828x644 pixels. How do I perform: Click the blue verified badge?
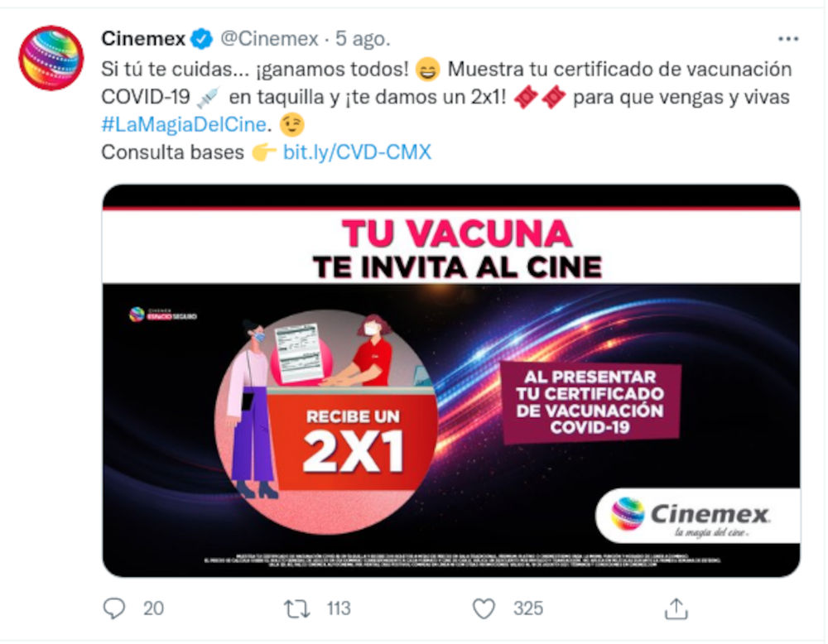click(x=201, y=39)
